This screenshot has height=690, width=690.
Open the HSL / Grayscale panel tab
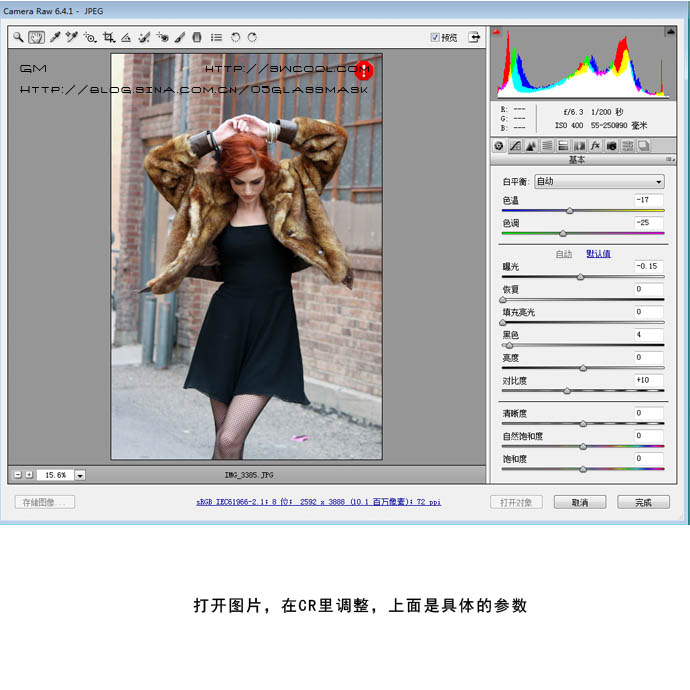point(547,146)
